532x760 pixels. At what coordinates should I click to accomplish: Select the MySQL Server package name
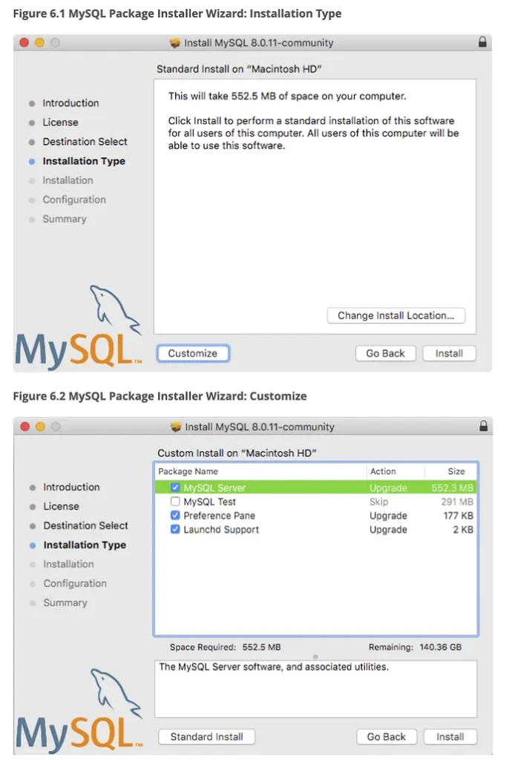pos(214,488)
